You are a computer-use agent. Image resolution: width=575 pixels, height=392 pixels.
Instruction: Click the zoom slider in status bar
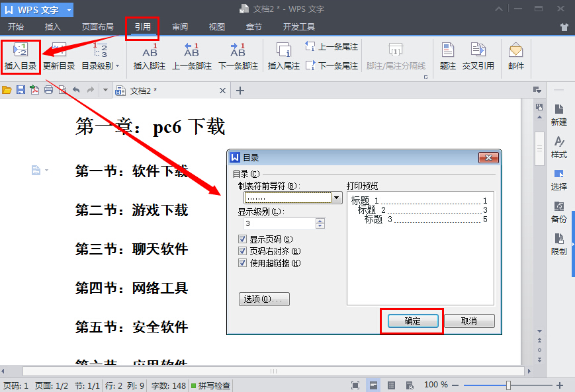tap(508, 385)
